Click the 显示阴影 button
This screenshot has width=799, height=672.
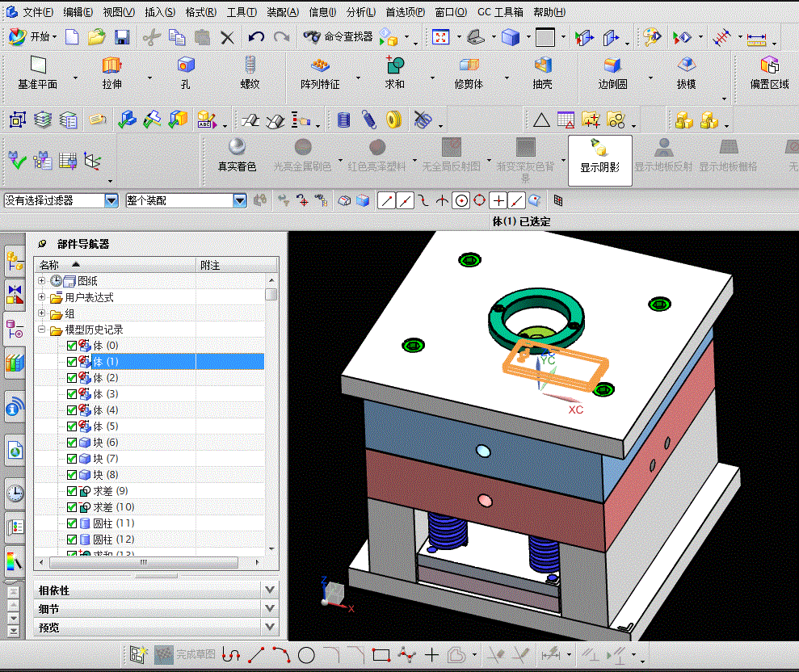[x=600, y=156]
